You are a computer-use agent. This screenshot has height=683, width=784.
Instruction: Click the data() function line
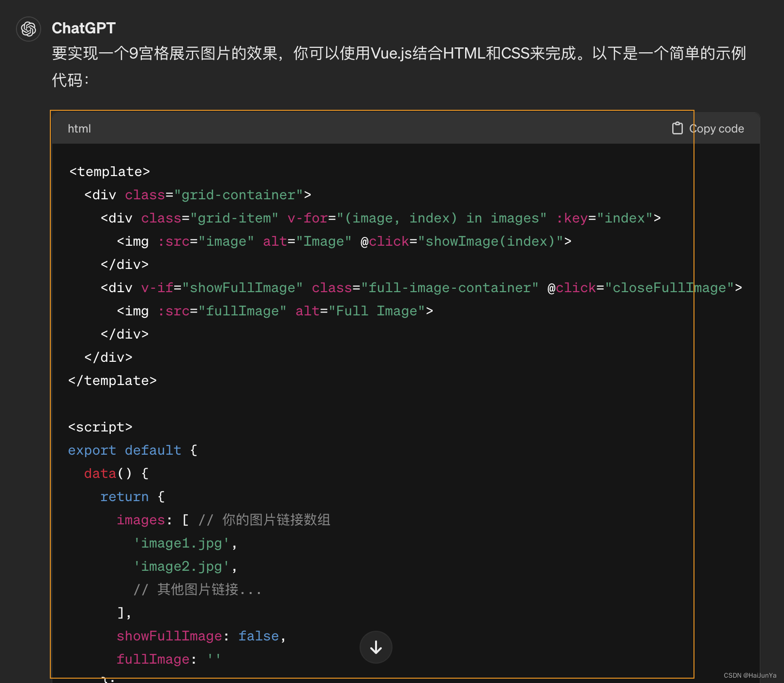click(x=116, y=474)
